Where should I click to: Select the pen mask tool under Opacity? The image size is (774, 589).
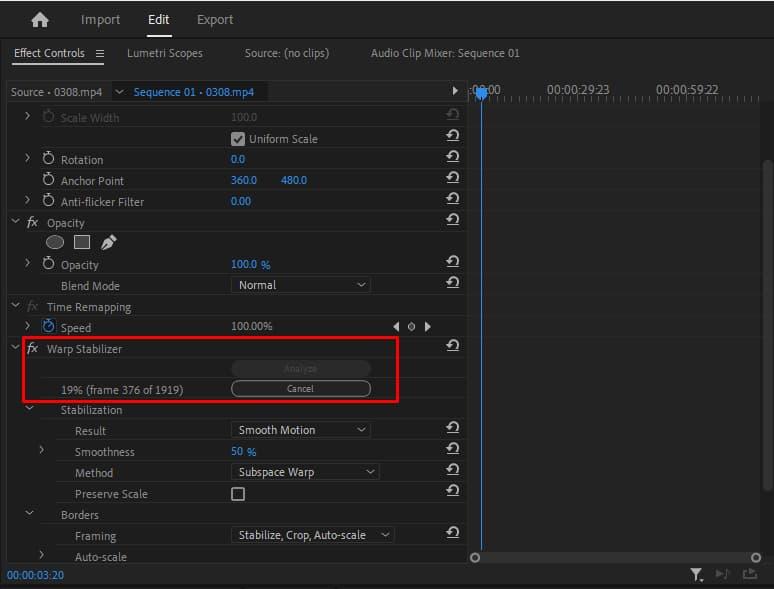point(108,242)
